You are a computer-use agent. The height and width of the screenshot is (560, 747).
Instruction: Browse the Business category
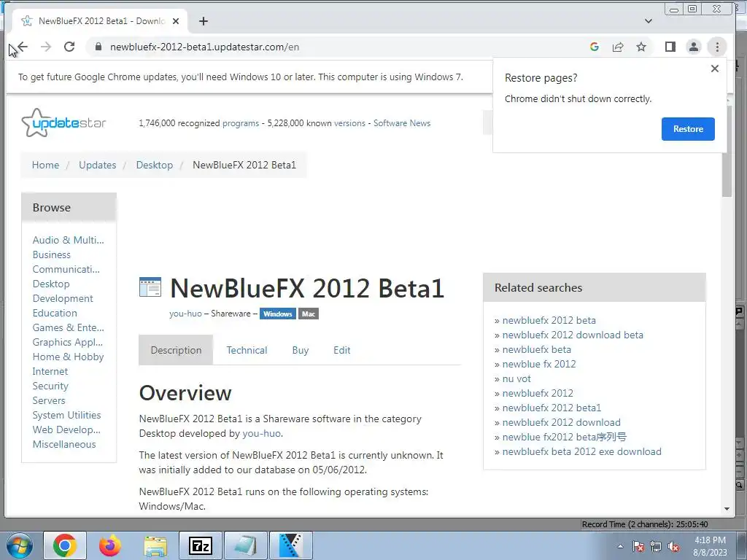point(52,254)
